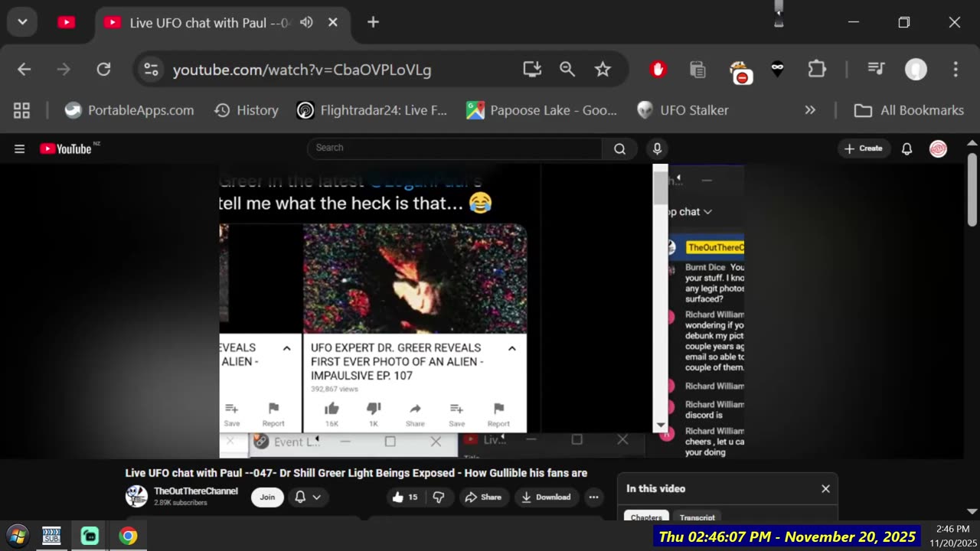
Task: Click the page scrollbar down arrow
Action: [972, 511]
